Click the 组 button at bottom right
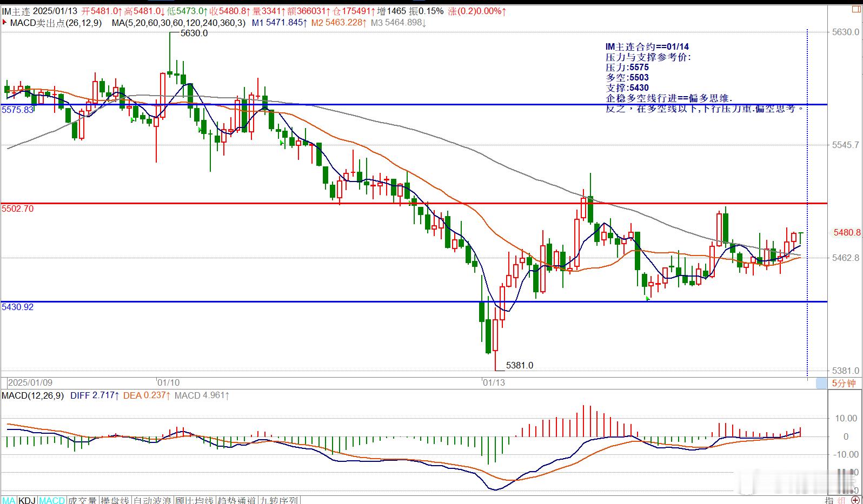 pos(842,500)
